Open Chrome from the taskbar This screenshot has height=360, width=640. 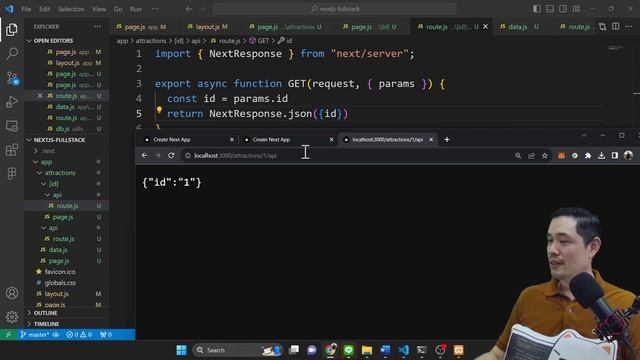pos(330,350)
